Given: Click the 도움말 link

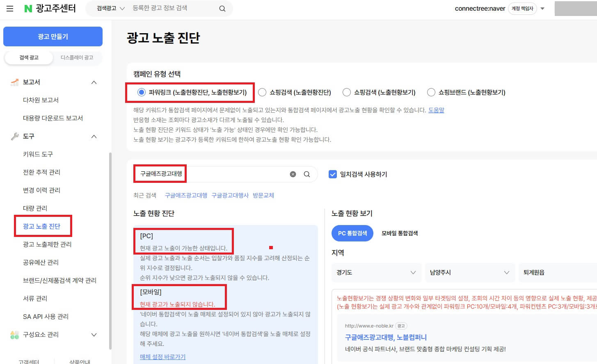Looking at the screenshot, I should point(436,110).
